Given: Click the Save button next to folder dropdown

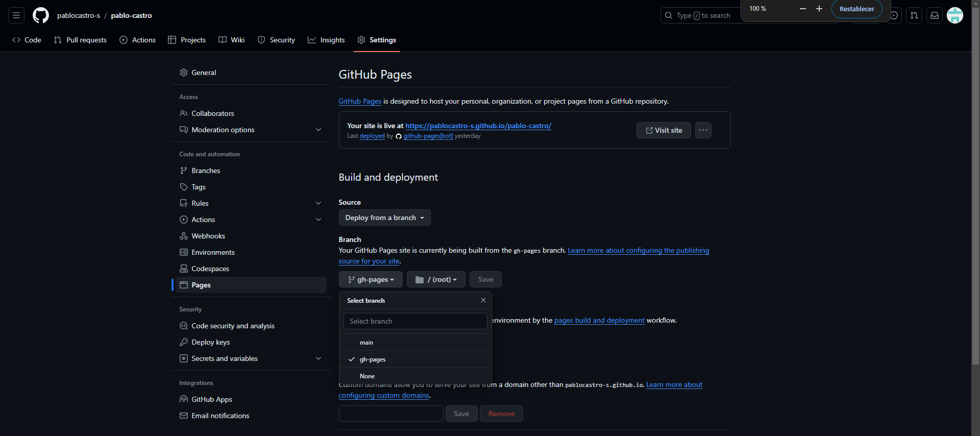Looking at the screenshot, I should (x=485, y=279).
